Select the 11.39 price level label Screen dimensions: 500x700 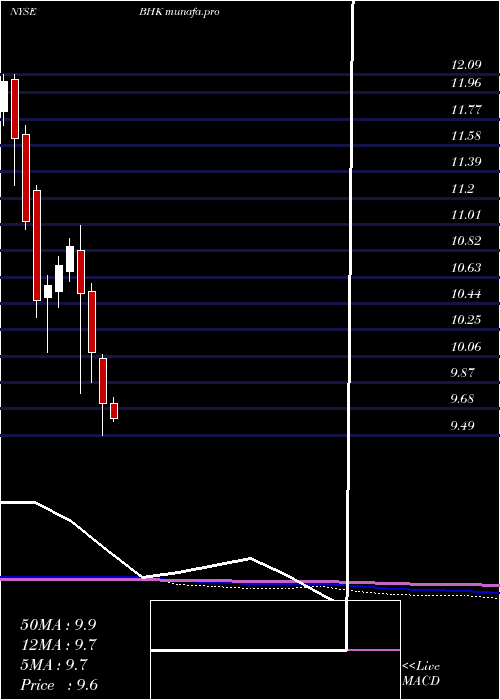coord(466,162)
